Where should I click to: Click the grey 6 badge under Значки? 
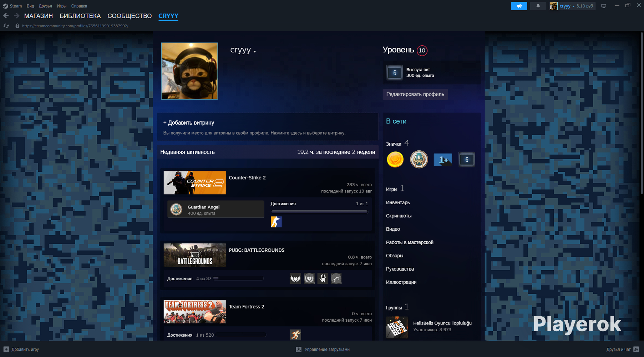pyautogui.click(x=467, y=160)
